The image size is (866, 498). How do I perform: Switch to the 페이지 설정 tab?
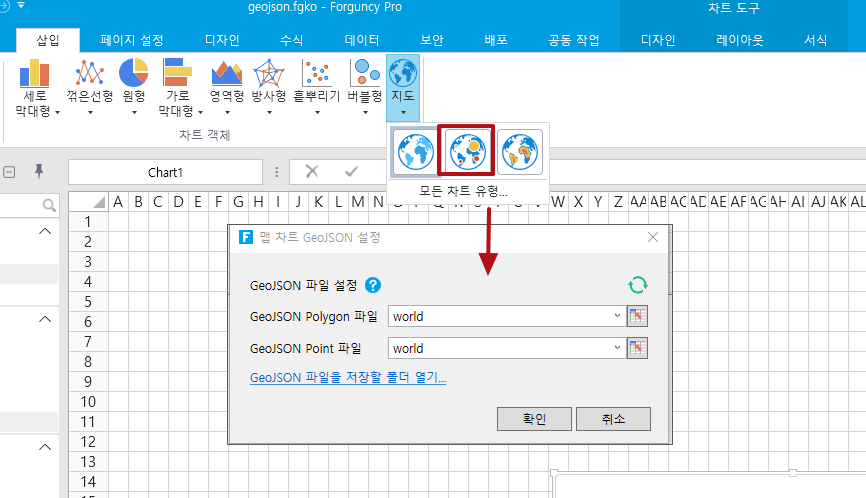point(132,41)
